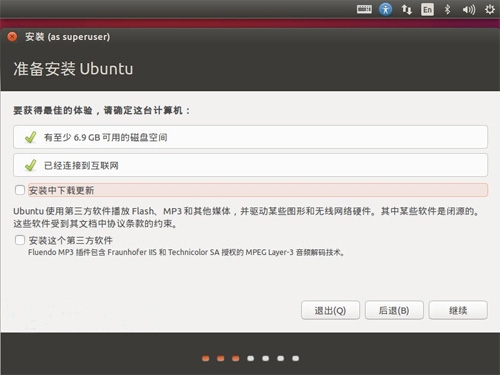Click the 有至少 6.9 GB 可用的磁盘空间 row
Viewport: 500px width, 375px height.
pos(250,137)
